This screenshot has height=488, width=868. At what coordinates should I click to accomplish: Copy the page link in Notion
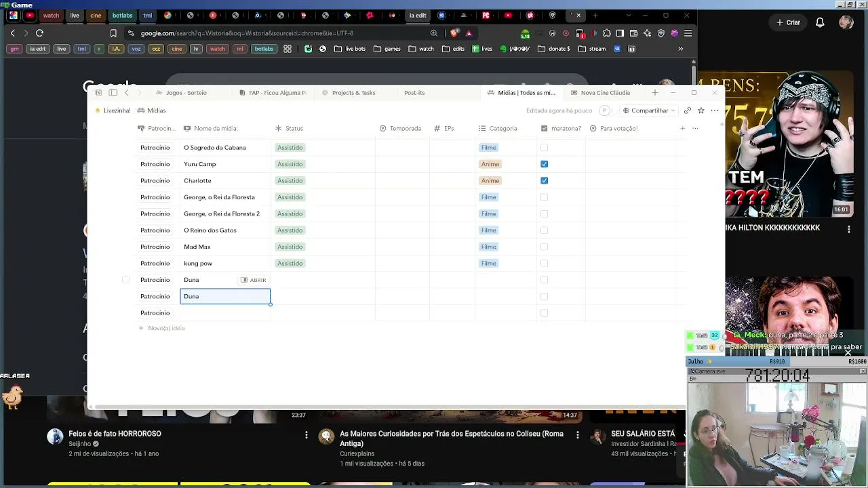tap(688, 110)
